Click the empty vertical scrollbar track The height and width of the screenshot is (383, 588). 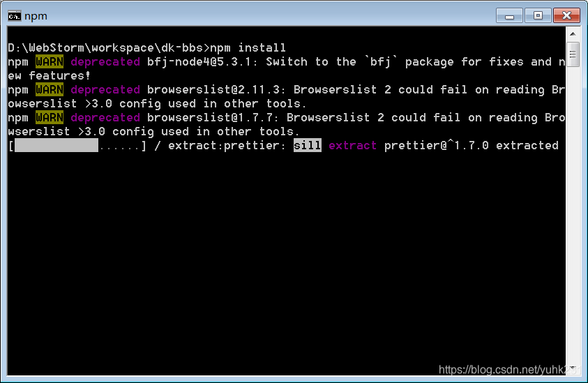tap(573, 215)
